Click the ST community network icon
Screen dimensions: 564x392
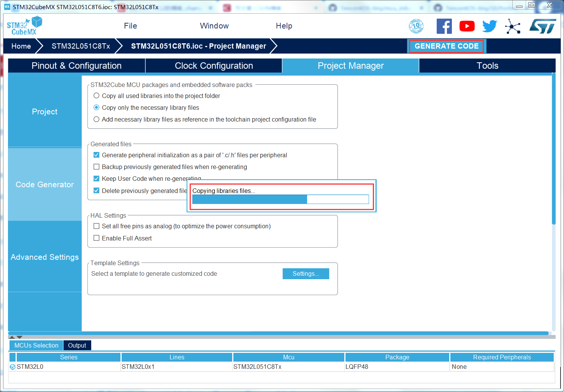[x=513, y=26]
